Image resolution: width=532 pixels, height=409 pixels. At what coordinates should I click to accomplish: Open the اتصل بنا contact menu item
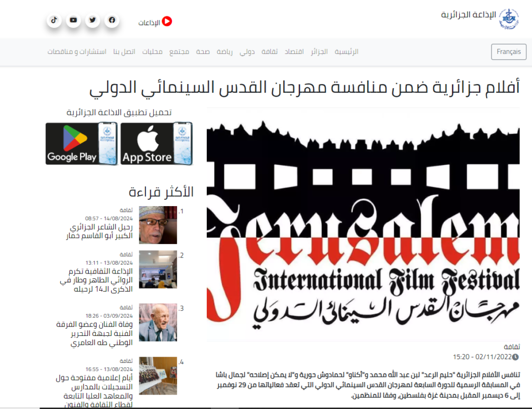(124, 51)
